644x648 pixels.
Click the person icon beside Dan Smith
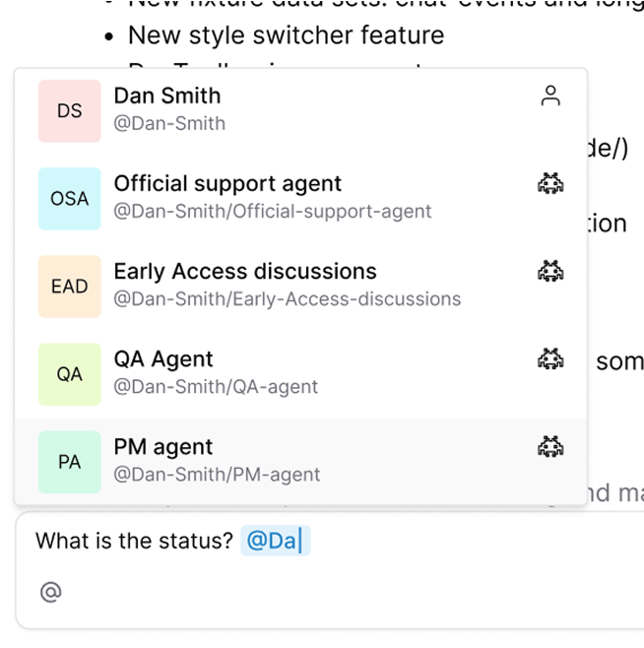(x=550, y=96)
